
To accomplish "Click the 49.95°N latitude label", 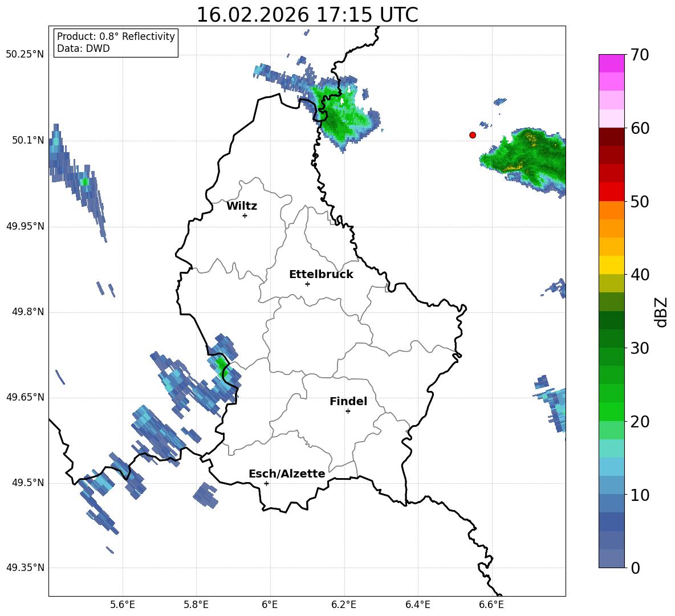I will click(25, 226).
